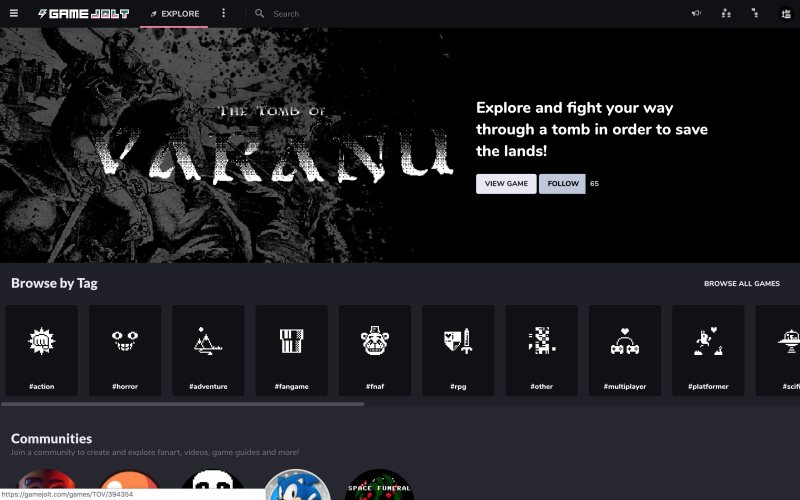This screenshot has width=800, height=500.
Task: Select the #platformer tag card
Action: (x=708, y=351)
